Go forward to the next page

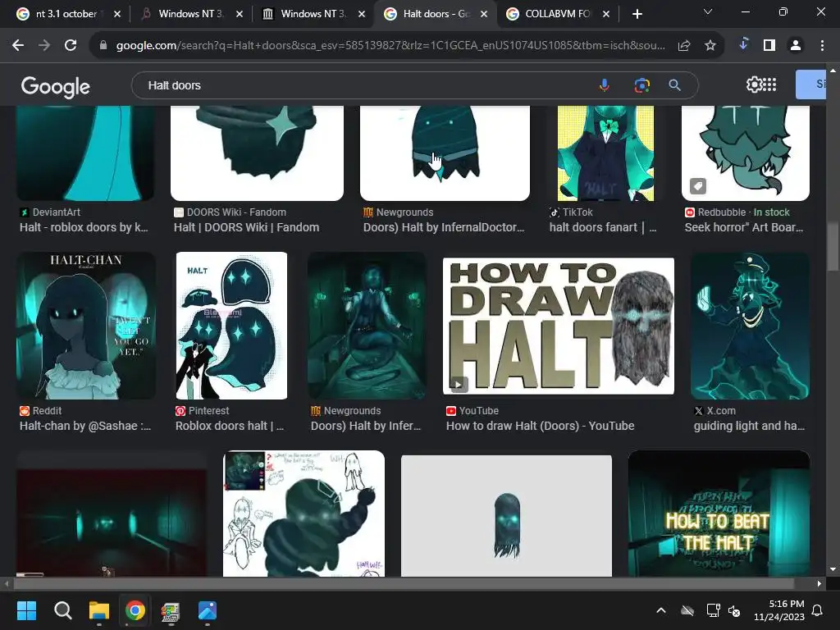tap(44, 46)
